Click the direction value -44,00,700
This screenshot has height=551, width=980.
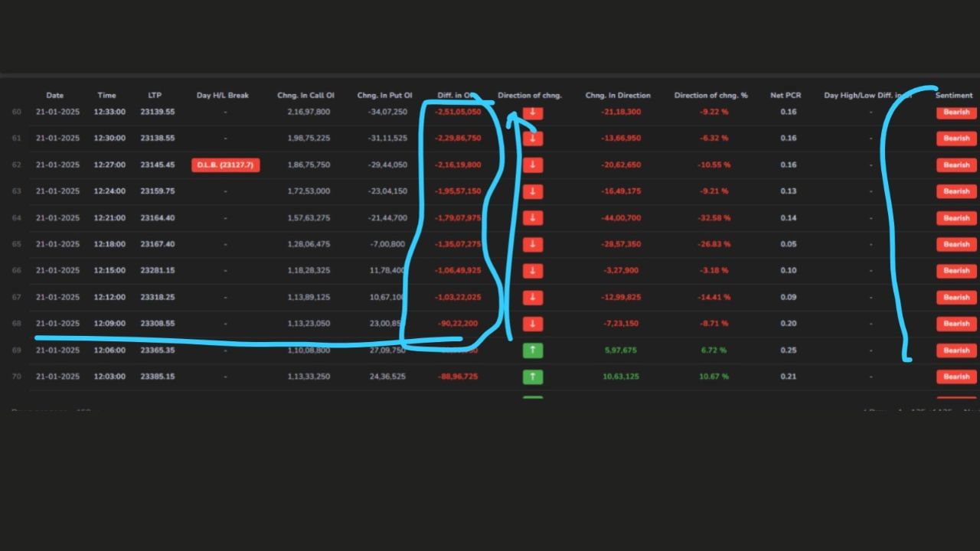[x=621, y=218]
